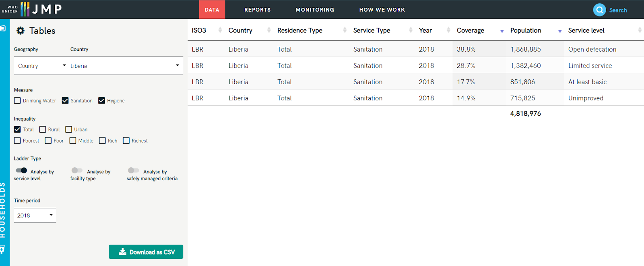Screen dimensions: 644x266
Task: Check the Middle inequality box
Action: pyautogui.click(x=73, y=141)
